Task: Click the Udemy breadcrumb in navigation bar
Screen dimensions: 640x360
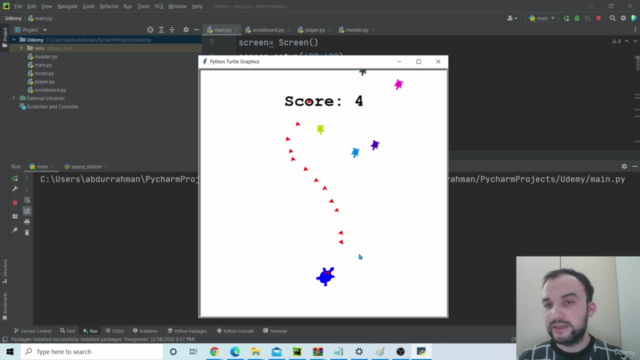Action: coord(13,18)
